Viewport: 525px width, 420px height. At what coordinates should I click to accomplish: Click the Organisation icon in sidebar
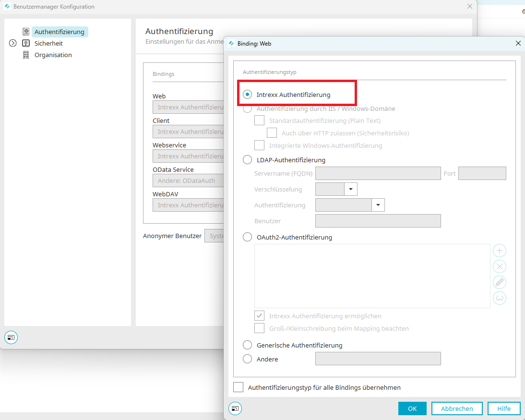coord(26,55)
